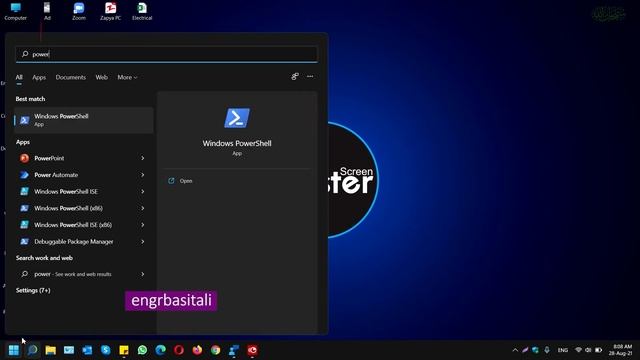This screenshot has height=360, width=640.
Task: Click the microphone tray icon
Action: point(547,350)
